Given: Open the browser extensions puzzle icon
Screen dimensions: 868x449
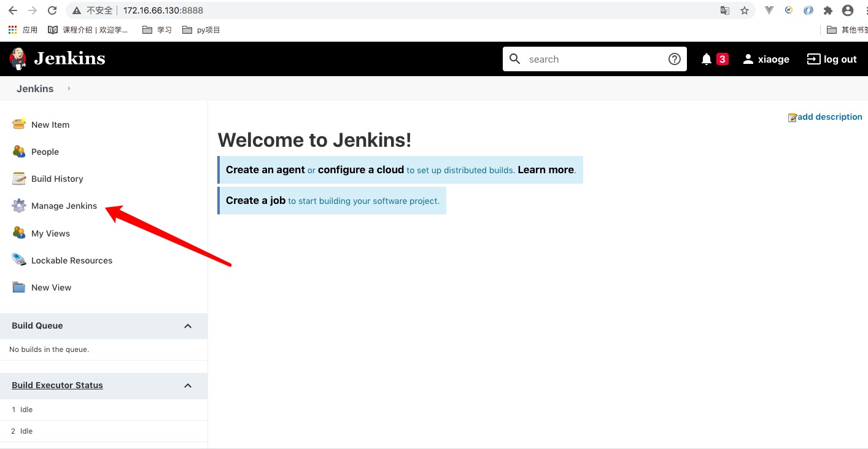Looking at the screenshot, I should [x=828, y=10].
